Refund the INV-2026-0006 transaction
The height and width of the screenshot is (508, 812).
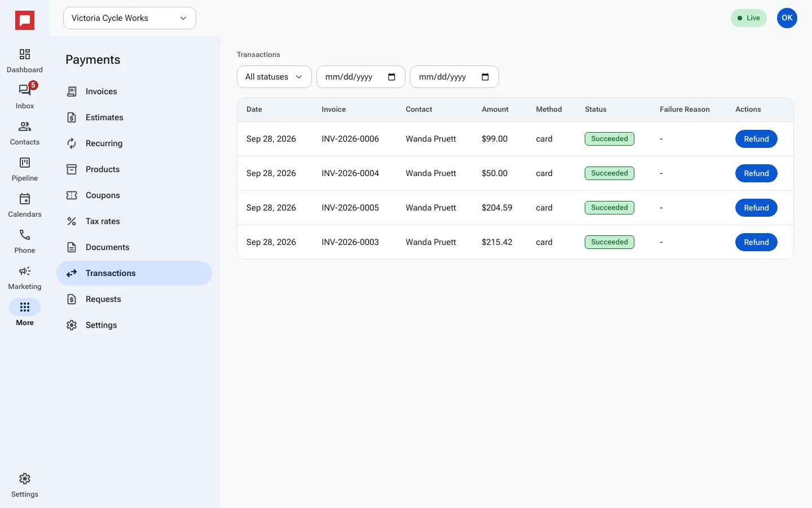756,139
